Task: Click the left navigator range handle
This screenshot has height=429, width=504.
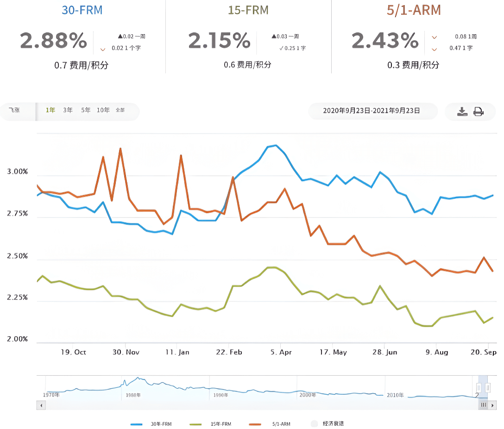Action: [x=479, y=387]
